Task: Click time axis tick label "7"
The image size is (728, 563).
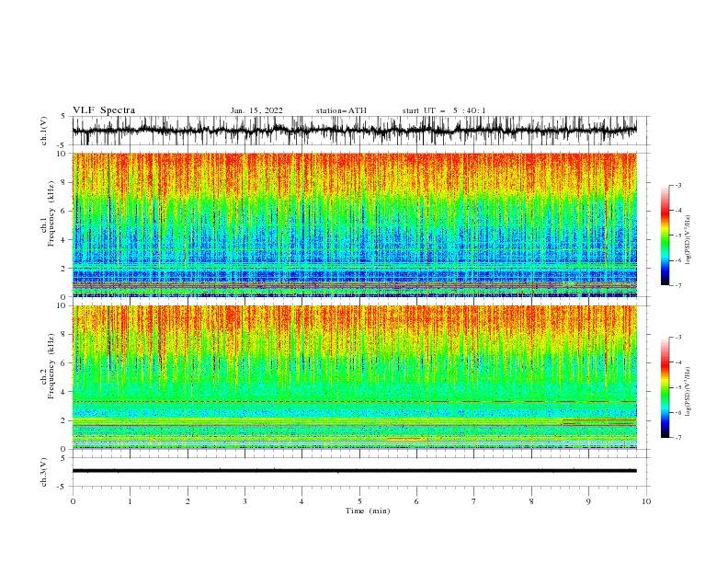Action: click(474, 501)
